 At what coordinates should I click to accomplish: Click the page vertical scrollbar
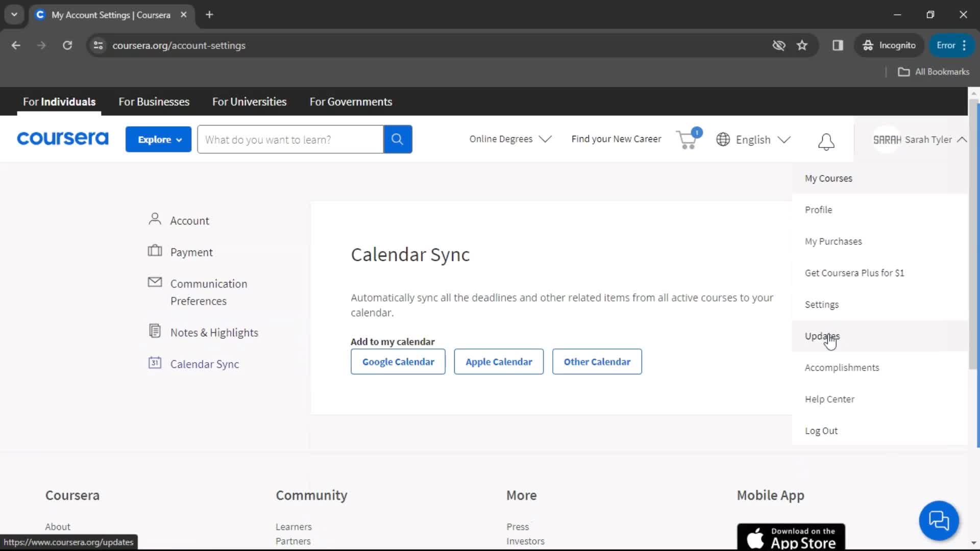point(973,235)
